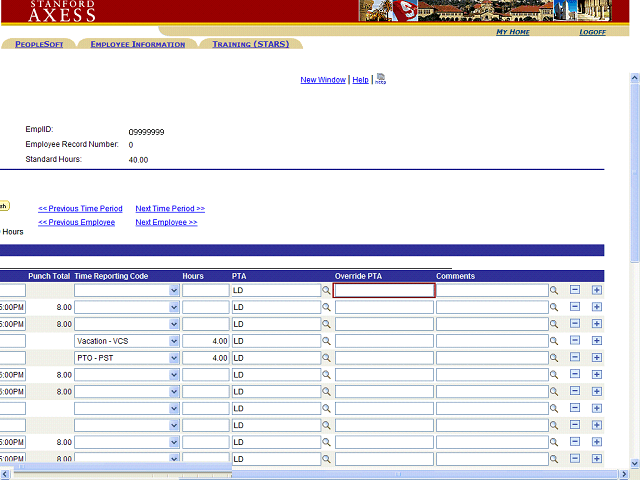Screen dimensions: 640x480
Task: Expand the Vacation - VCS Time Reporting Code dropdown
Action: (174, 341)
